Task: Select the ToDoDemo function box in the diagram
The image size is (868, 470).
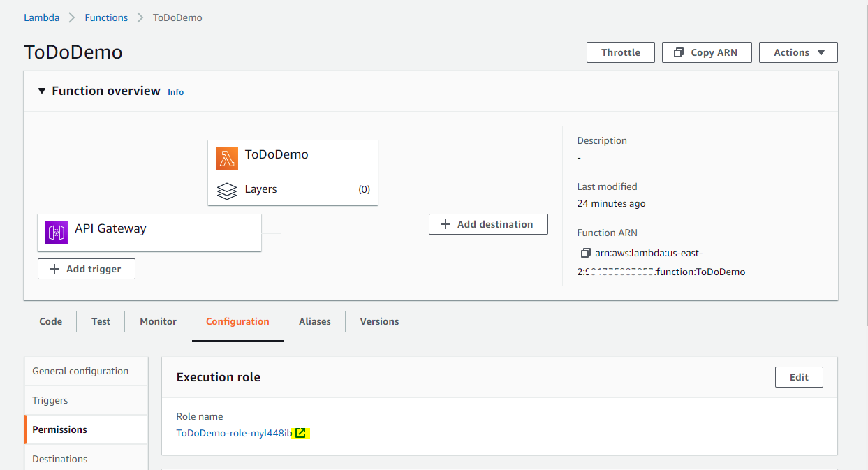Action: (293, 172)
